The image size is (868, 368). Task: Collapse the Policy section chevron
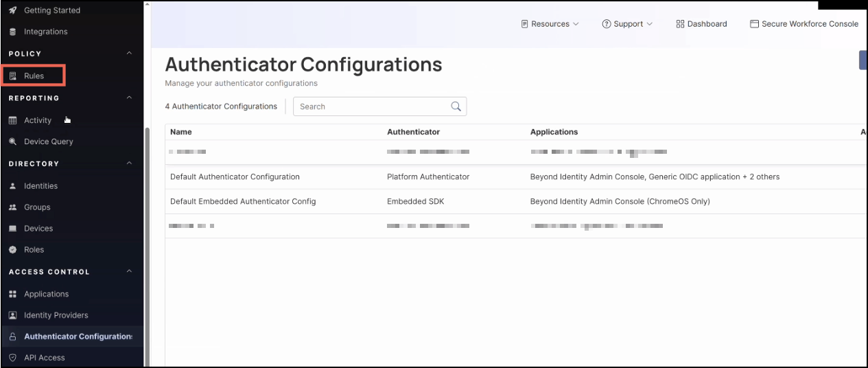tap(130, 54)
